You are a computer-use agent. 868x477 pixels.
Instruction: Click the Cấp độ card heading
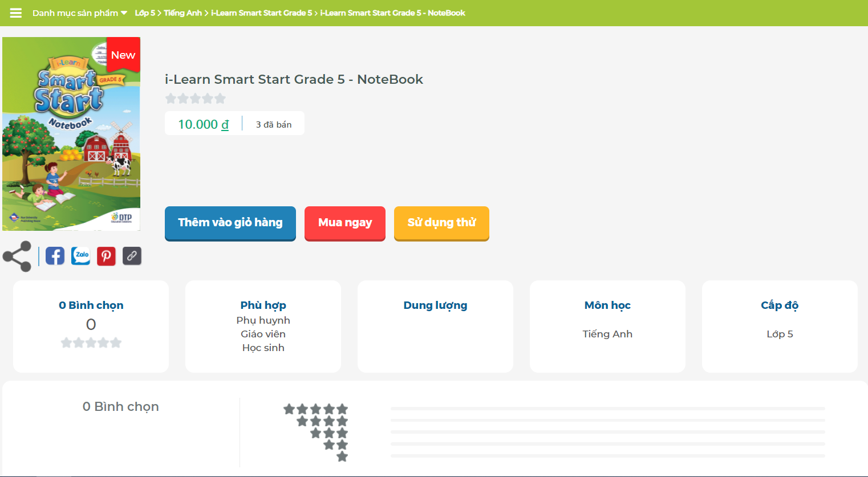[780, 305]
